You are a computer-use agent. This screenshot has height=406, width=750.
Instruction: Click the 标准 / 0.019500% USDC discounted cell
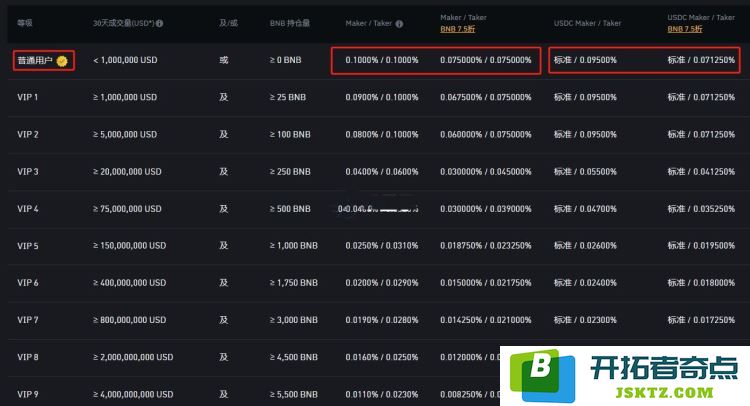[x=701, y=246]
